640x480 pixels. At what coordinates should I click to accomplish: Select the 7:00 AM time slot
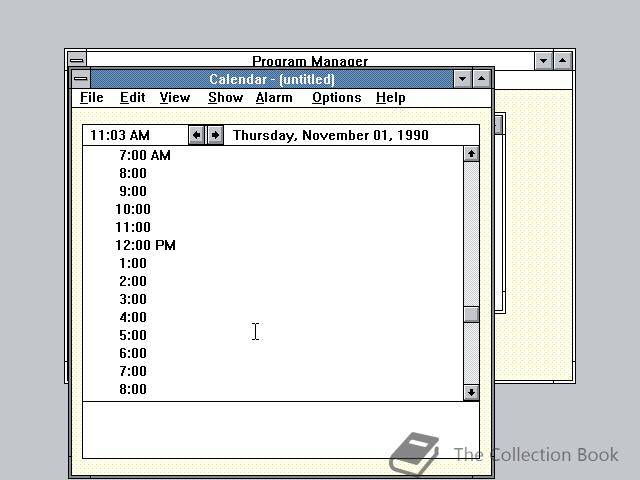tap(273, 155)
